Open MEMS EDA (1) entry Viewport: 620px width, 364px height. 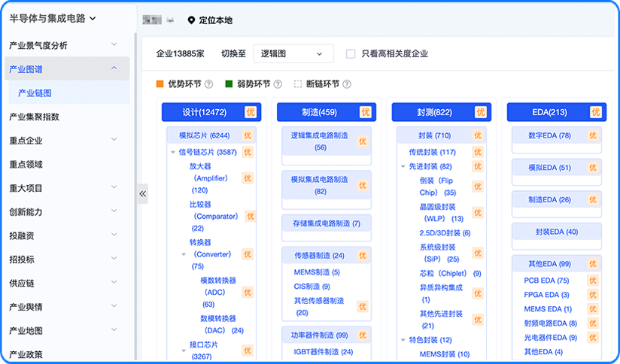pos(548,309)
